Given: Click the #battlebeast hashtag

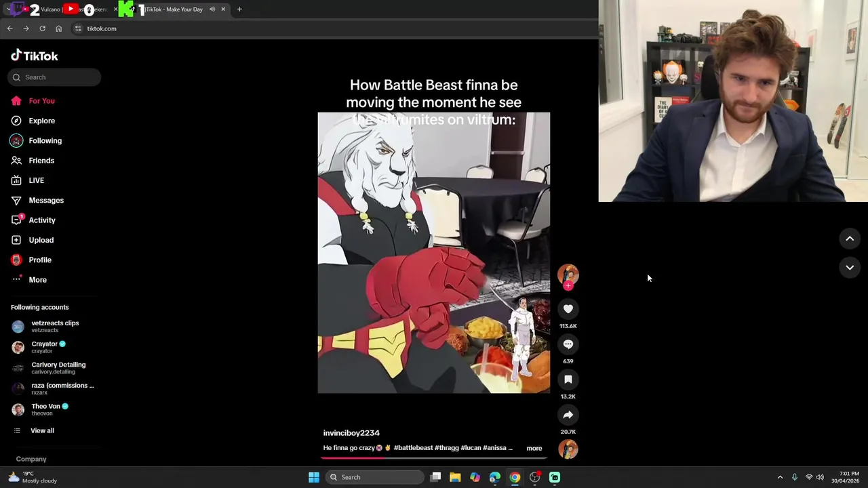Looking at the screenshot, I should (413, 448).
